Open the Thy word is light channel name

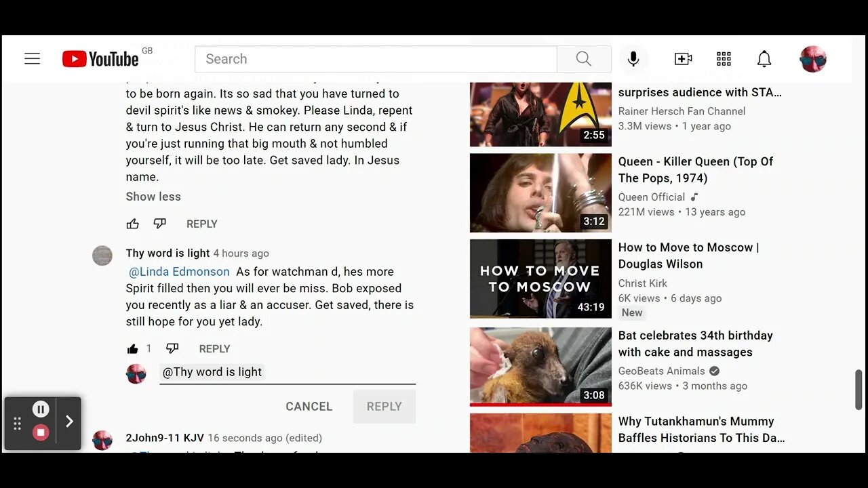click(167, 253)
